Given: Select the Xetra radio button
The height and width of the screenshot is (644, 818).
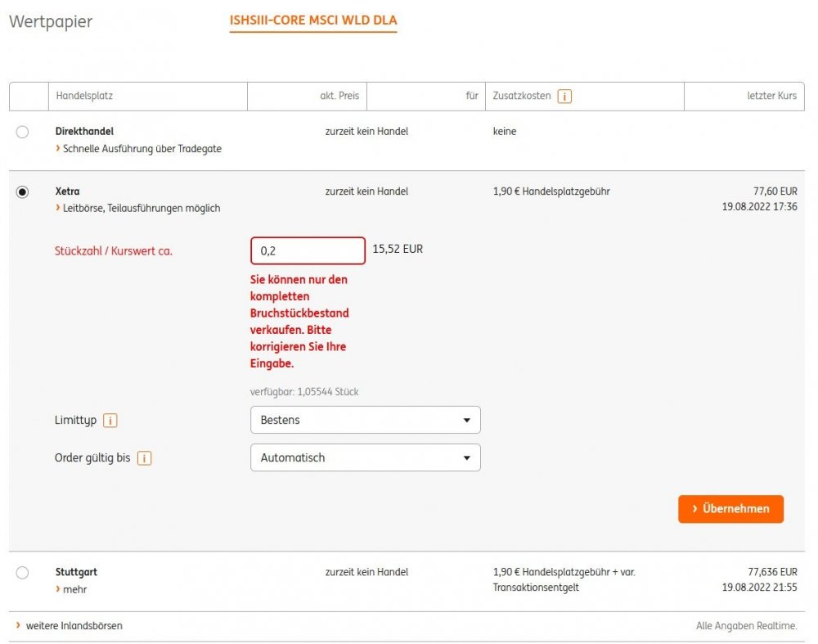Looking at the screenshot, I should coord(22,192).
